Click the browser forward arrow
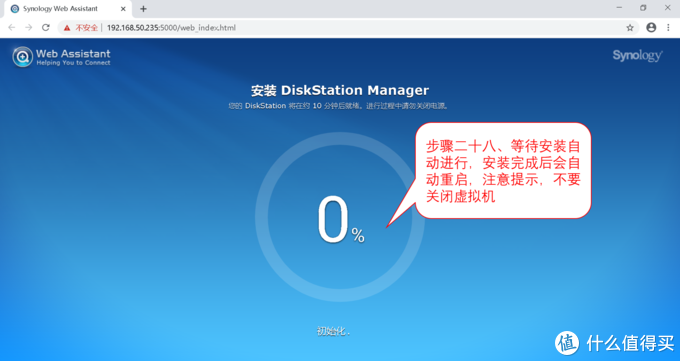680x361 pixels. point(29,27)
